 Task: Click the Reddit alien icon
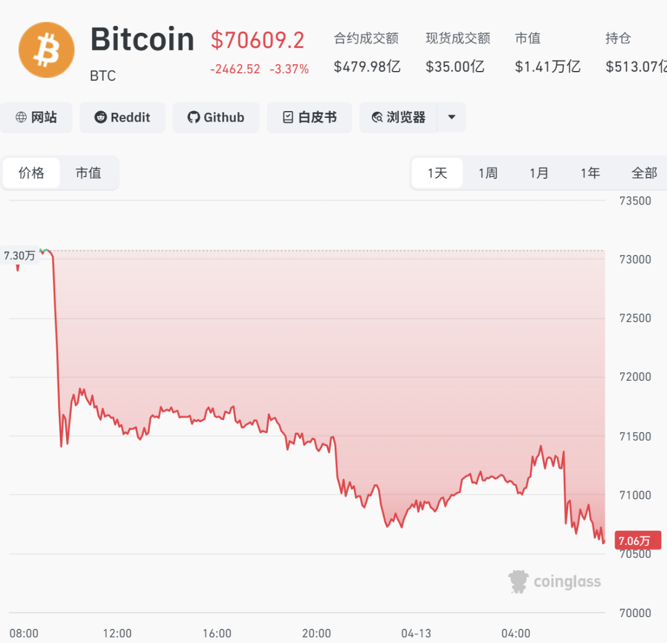click(100, 117)
